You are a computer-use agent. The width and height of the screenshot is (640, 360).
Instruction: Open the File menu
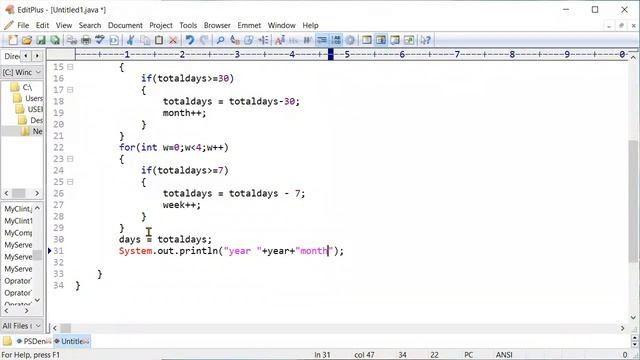[23, 25]
